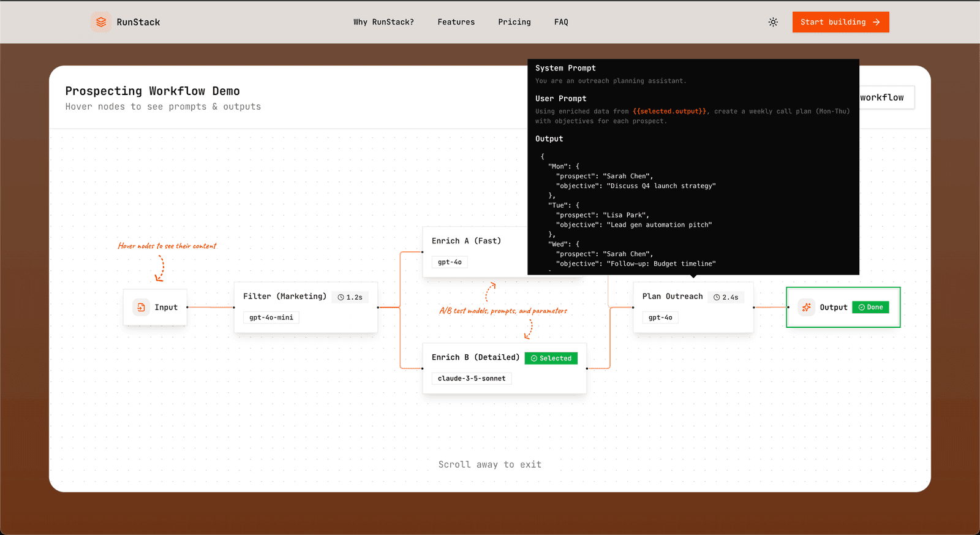Click the check icon in Selected badge
This screenshot has height=535, width=980.
tap(534, 359)
